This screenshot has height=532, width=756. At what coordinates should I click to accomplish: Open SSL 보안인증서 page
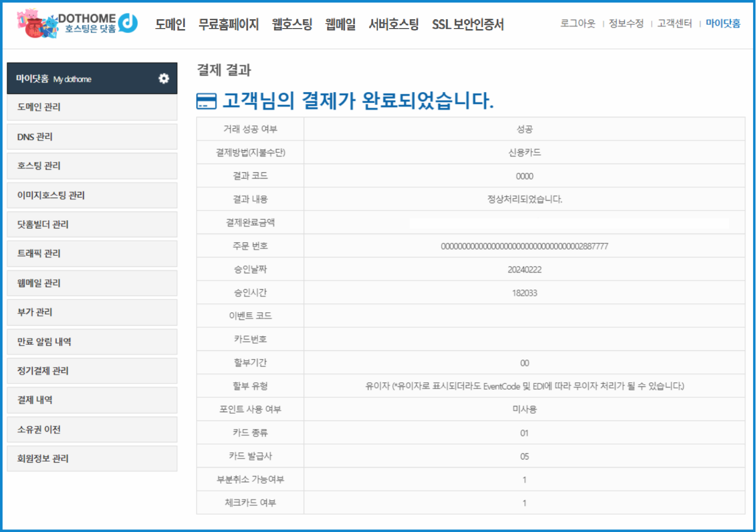point(467,24)
